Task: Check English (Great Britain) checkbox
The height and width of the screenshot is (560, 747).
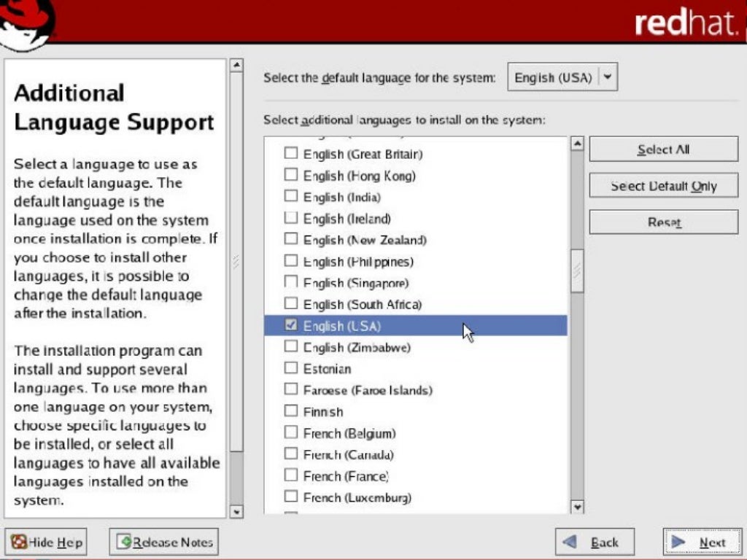Action: 290,153
